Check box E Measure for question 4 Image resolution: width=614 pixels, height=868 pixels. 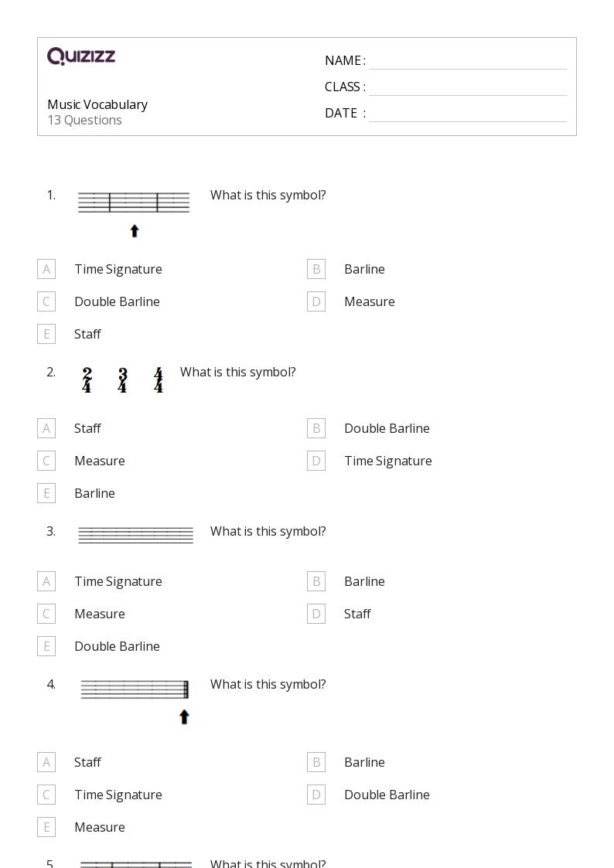pyautogui.click(x=46, y=827)
